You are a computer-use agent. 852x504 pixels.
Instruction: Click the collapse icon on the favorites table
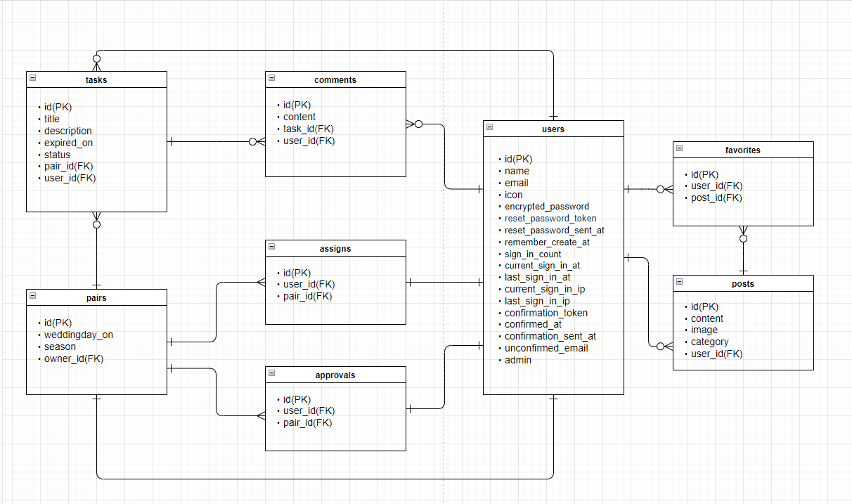click(x=679, y=149)
